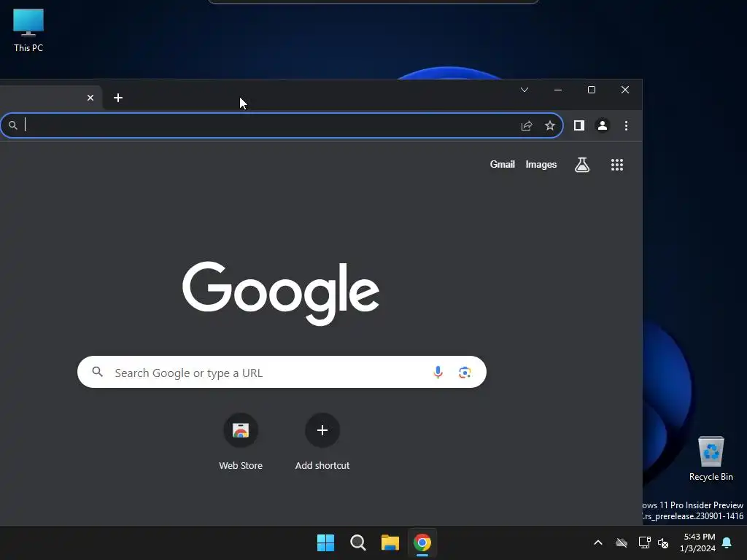Toggle the Chrome side panel
The width and height of the screenshot is (747, 560).
pyautogui.click(x=578, y=125)
